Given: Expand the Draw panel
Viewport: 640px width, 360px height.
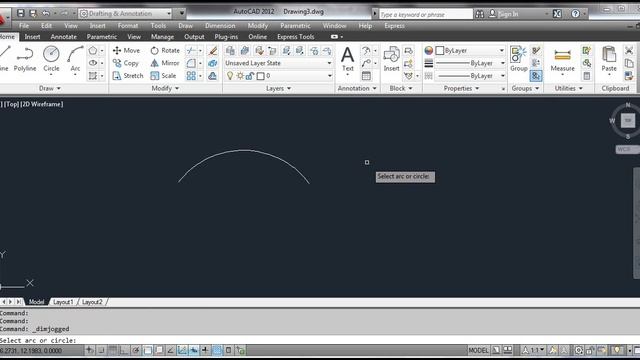Looking at the screenshot, I should 50,88.
